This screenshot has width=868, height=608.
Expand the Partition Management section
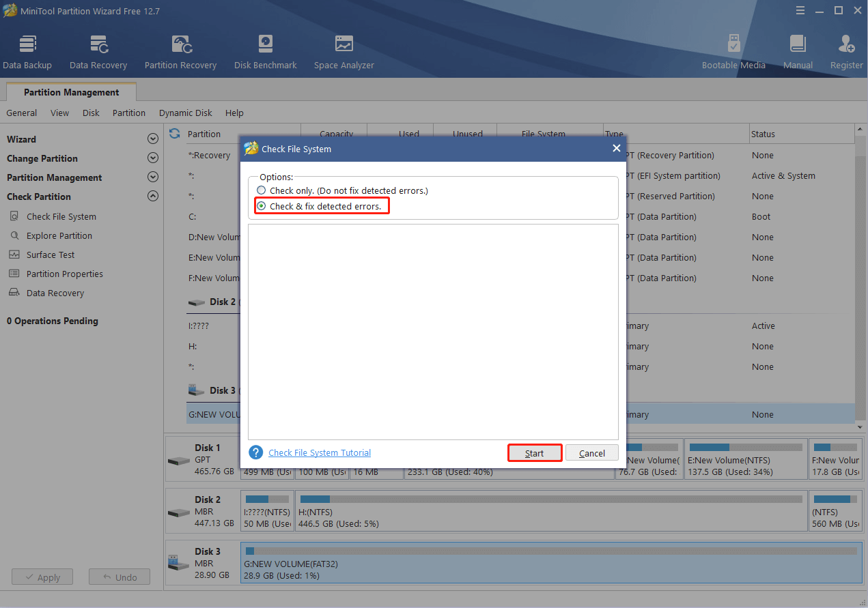pyautogui.click(x=153, y=177)
